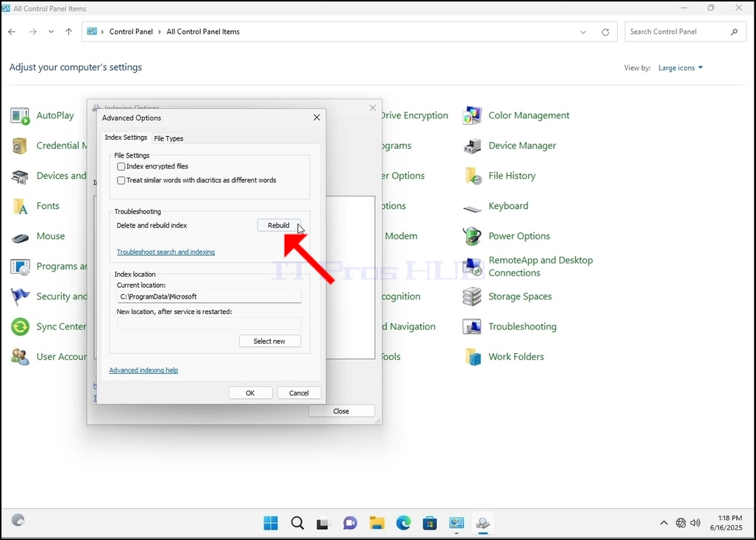The width and height of the screenshot is (756, 540).
Task: Open Troubleshoot search and indexing link
Action: pyautogui.click(x=166, y=252)
